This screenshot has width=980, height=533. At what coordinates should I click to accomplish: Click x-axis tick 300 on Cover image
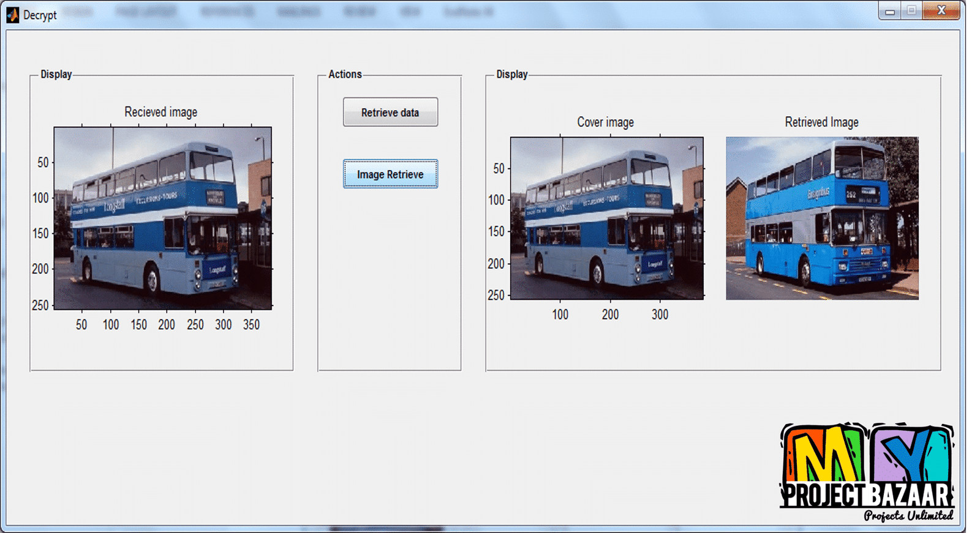click(660, 315)
